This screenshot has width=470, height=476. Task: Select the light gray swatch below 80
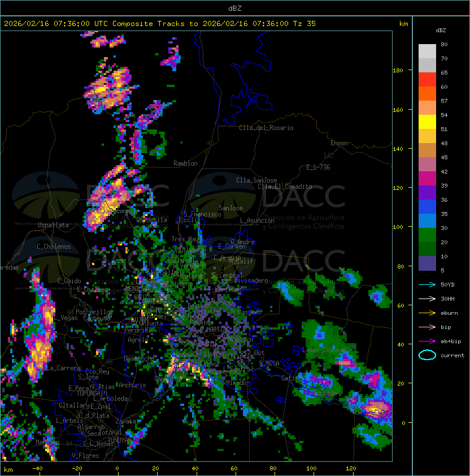427,51
